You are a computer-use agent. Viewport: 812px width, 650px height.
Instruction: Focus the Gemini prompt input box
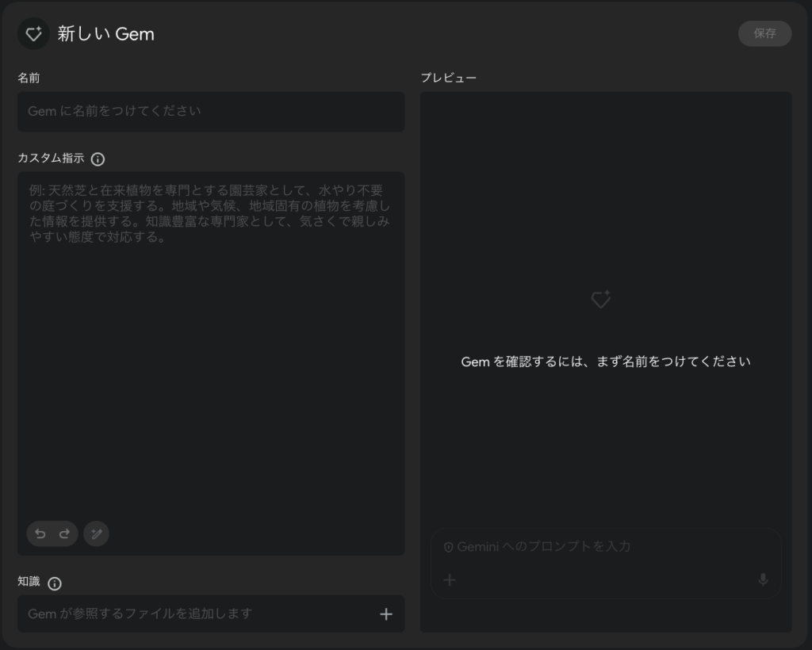point(603,547)
